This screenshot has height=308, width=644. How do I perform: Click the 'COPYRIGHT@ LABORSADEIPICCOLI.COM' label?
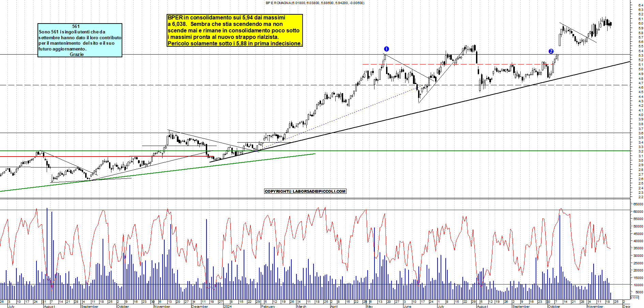[305, 191]
